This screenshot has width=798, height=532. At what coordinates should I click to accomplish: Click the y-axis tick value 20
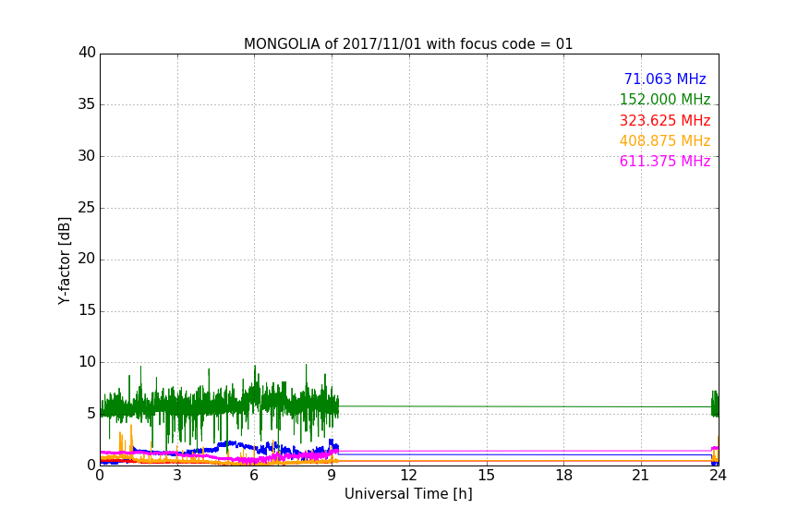87,259
